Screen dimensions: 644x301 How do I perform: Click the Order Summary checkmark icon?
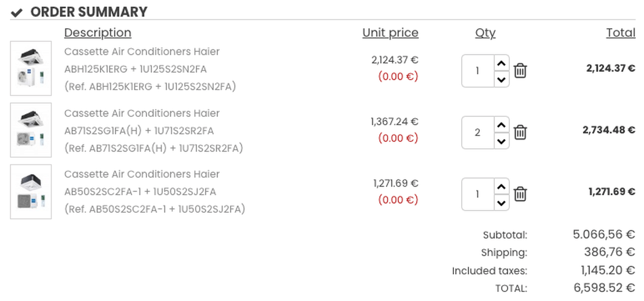16,13
